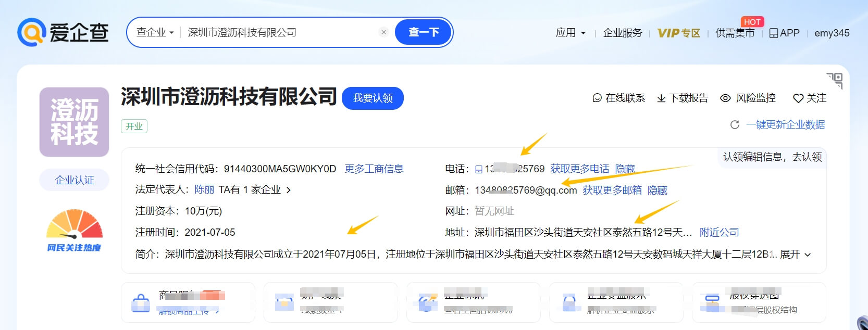Click the 开业 status tag
This screenshot has height=330, width=868.
pos(134,126)
